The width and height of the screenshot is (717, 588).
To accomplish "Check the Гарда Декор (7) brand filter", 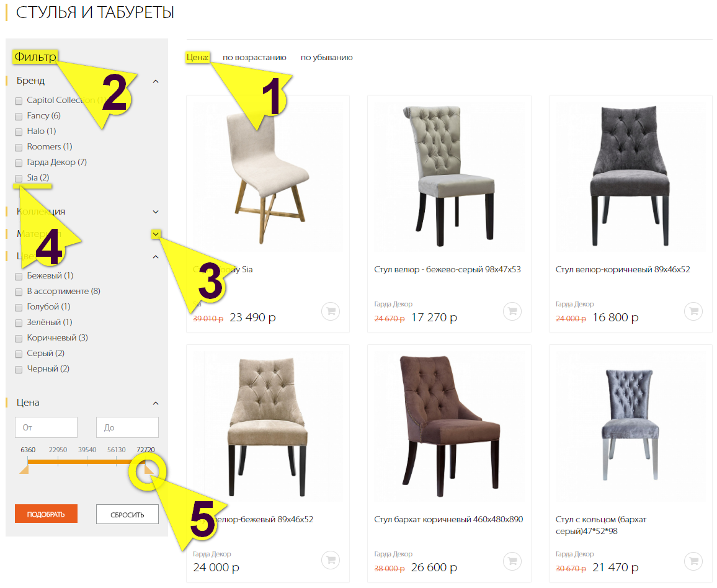I will pos(19,163).
